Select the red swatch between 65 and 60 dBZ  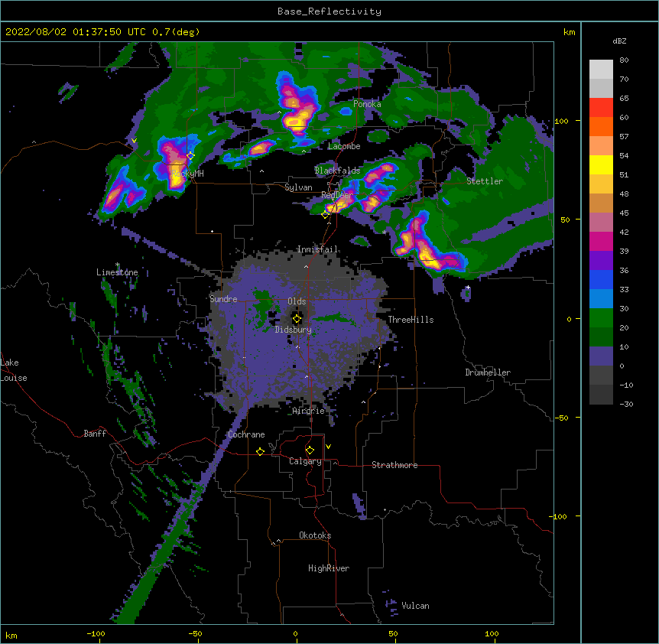click(601, 108)
